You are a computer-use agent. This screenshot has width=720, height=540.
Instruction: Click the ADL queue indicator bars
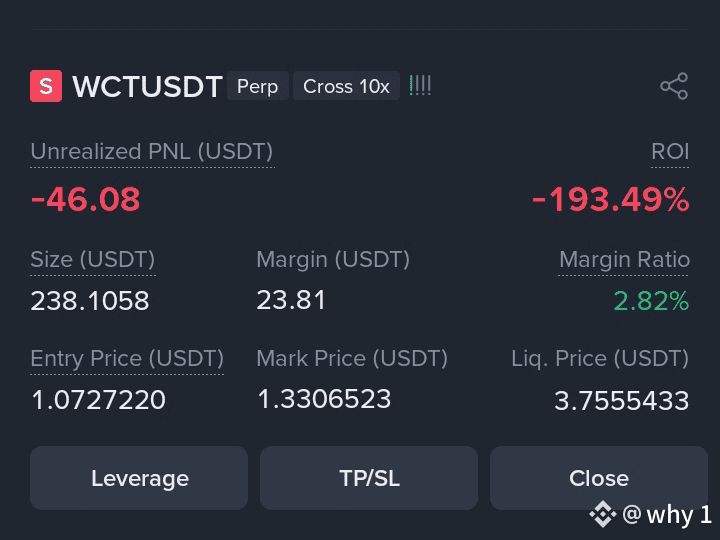coord(420,86)
